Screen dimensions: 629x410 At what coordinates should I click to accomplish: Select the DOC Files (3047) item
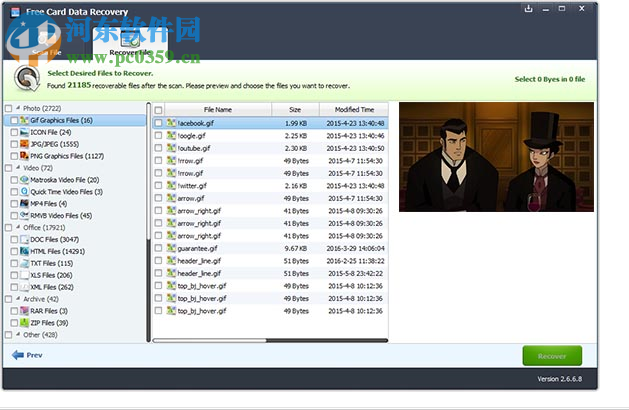click(x=55, y=240)
